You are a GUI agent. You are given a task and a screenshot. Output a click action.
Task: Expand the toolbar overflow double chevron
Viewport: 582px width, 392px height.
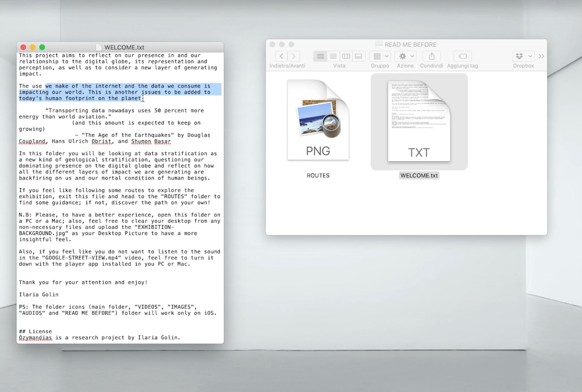tap(541, 56)
